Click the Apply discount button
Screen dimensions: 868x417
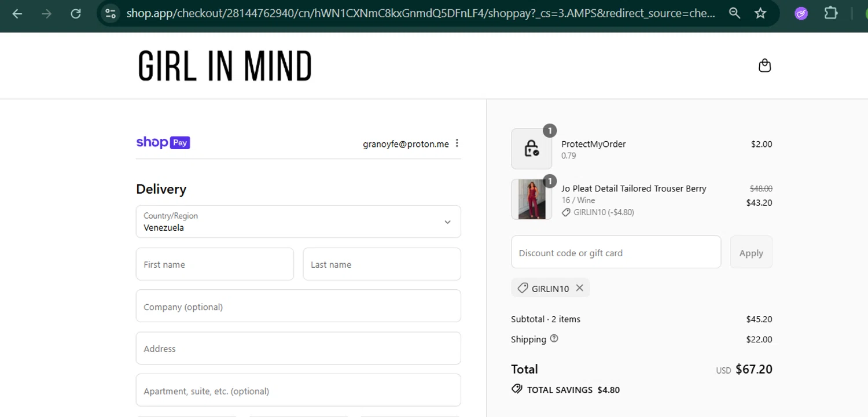pos(751,252)
